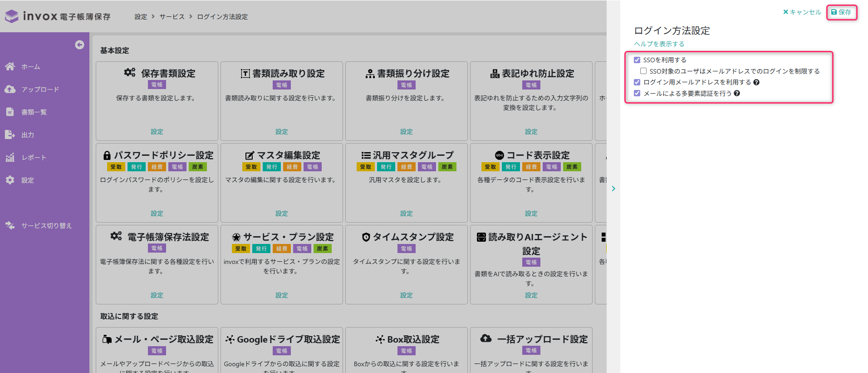Toggle ログイン用メールアドレスを利用する checkbox
868x373 pixels.
pyautogui.click(x=637, y=82)
